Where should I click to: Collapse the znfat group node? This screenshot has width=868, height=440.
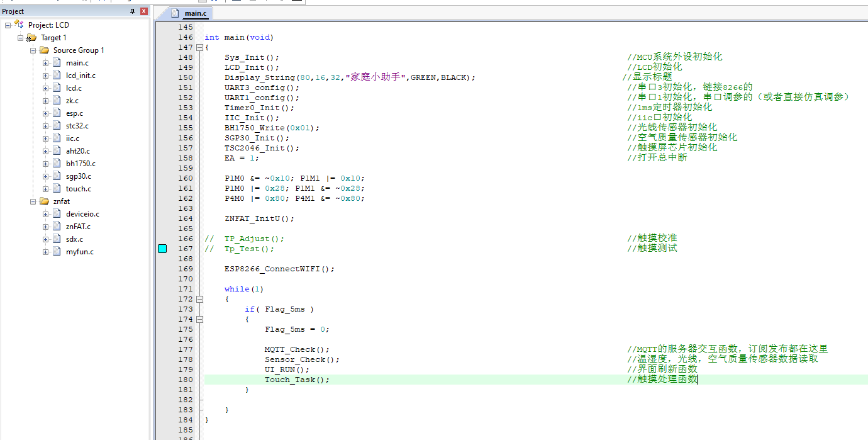pyautogui.click(x=33, y=201)
